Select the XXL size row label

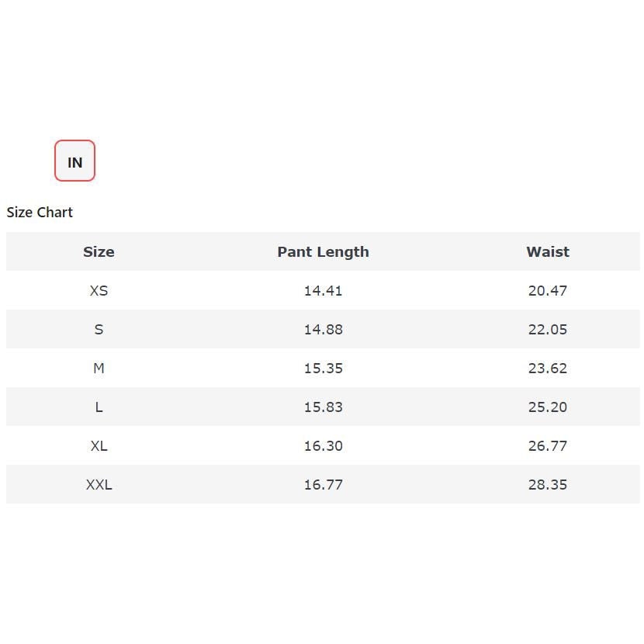coord(99,485)
